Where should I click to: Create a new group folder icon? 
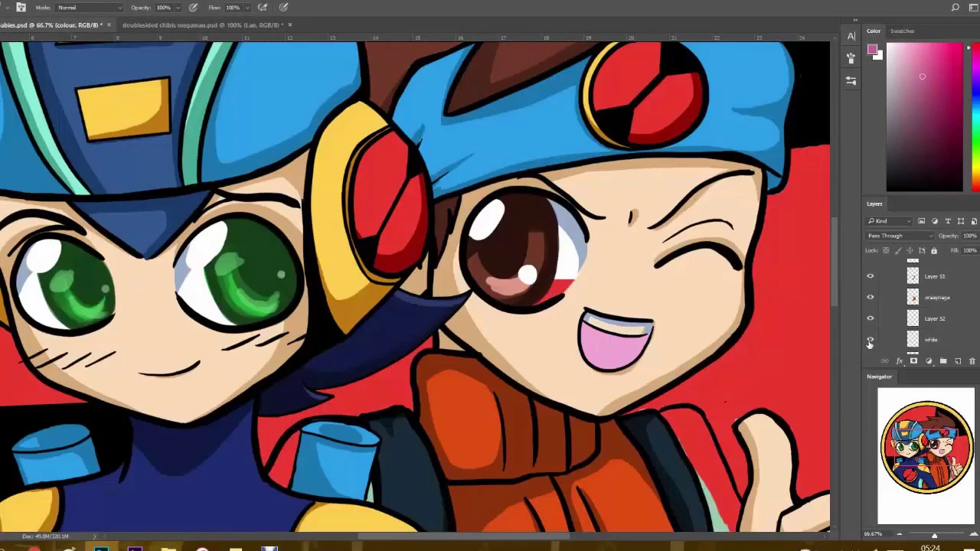[943, 361]
